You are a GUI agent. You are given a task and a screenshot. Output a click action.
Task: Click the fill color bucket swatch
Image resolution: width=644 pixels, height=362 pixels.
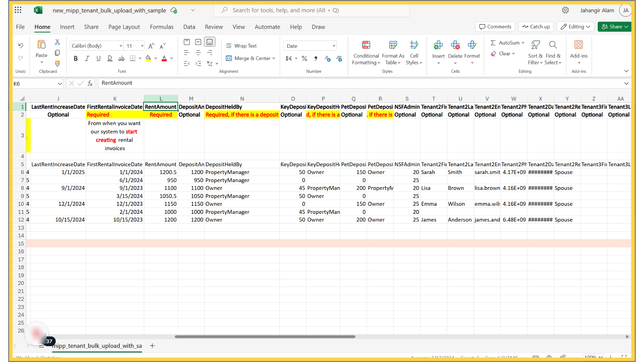148,59
